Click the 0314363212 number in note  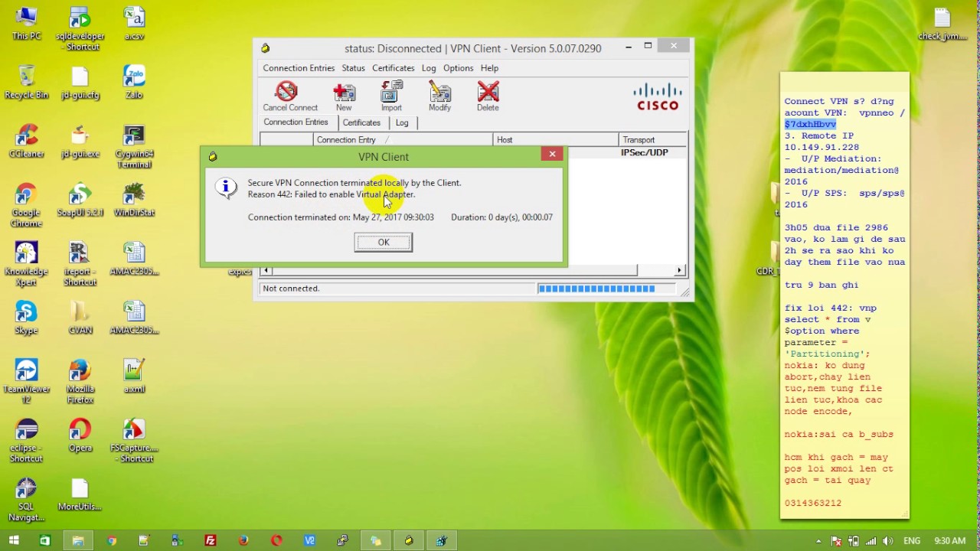click(x=813, y=503)
